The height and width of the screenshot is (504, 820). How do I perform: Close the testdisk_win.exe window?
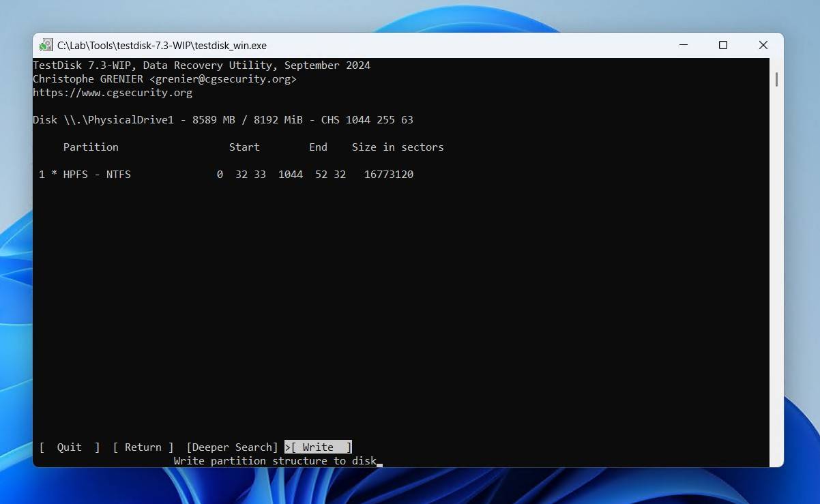click(763, 46)
